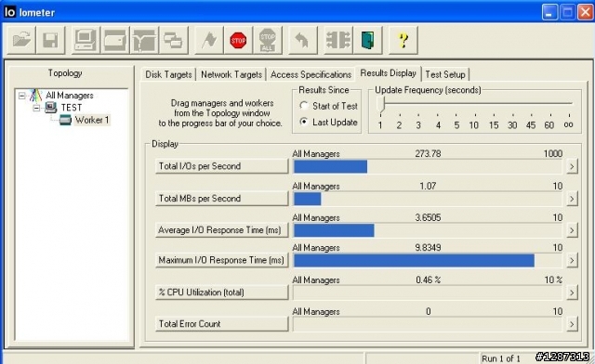595x364 pixels.
Task: Open arrow for Maximum I/O Response Time row
Action: tap(572, 260)
